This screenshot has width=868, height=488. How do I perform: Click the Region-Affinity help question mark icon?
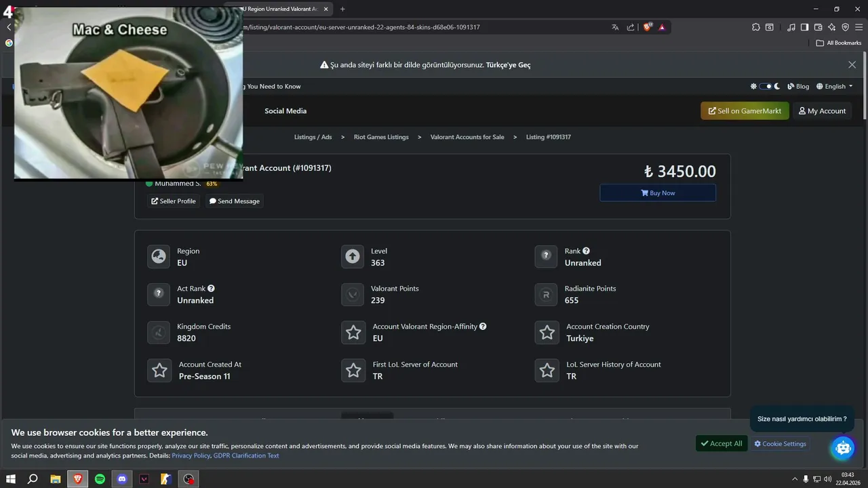point(483,326)
